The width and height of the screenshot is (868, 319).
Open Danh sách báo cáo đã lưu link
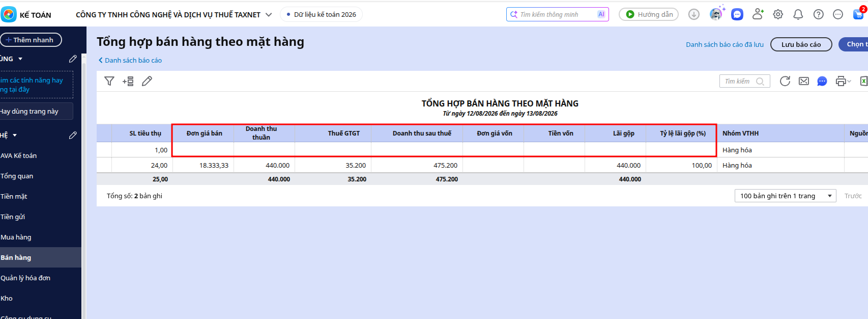pyautogui.click(x=725, y=44)
